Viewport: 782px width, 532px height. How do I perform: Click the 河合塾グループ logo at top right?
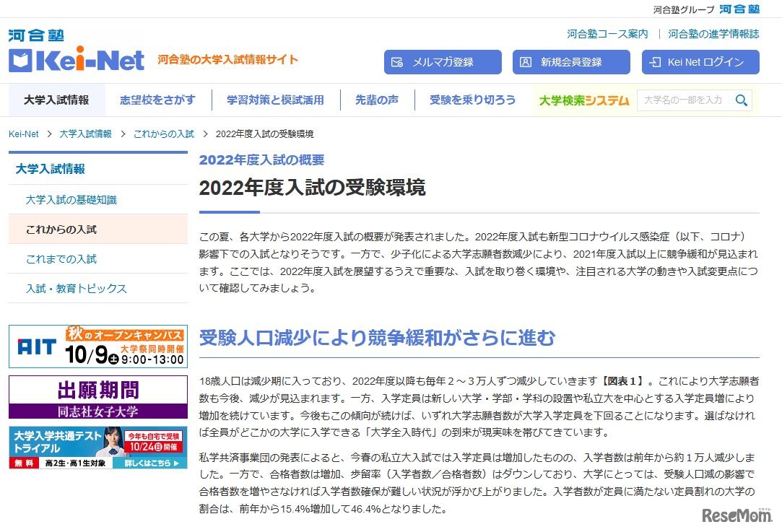[739, 9]
